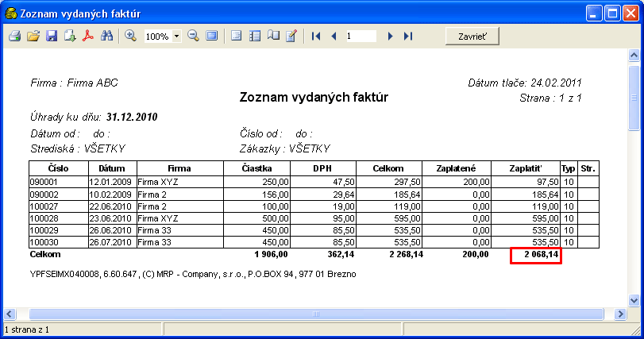Click the paid amount 200,00 in the 090001 row
This screenshot has height=339, width=644.
(x=476, y=182)
